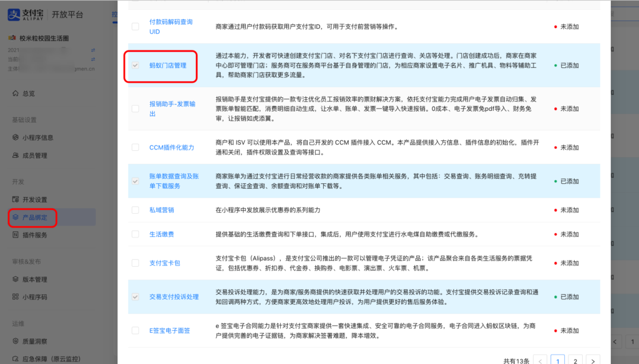The height and width of the screenshot is (364, 639).
Task: Go to page 2 of the product list
Action: 575,360
